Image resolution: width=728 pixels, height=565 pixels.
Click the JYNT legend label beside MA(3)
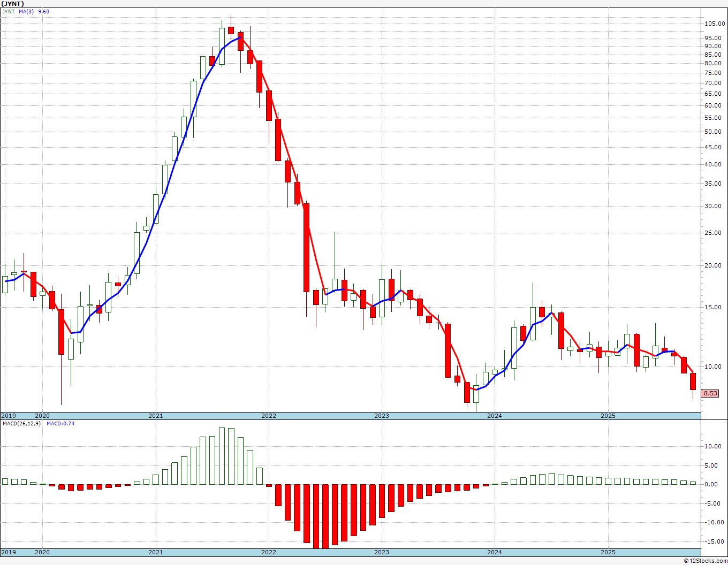(8, 12)
